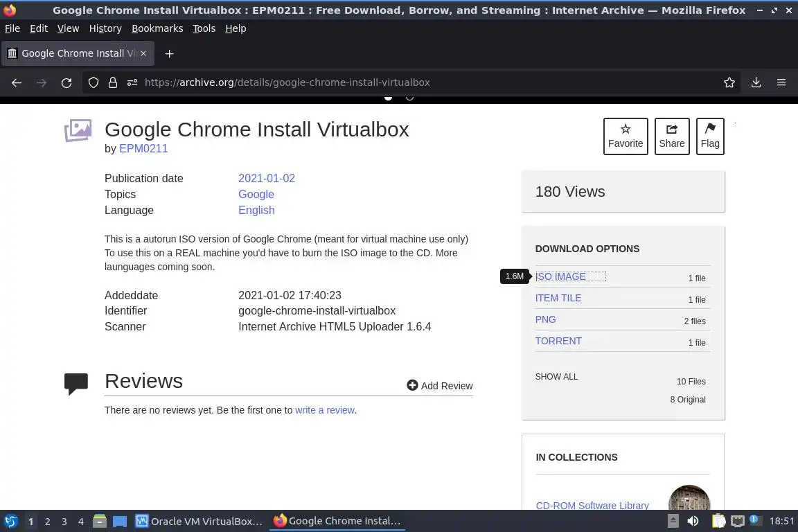Screen dimensions: 798x532
Task: Bookmark this page with the star icon
Action: tap(729, 82)
